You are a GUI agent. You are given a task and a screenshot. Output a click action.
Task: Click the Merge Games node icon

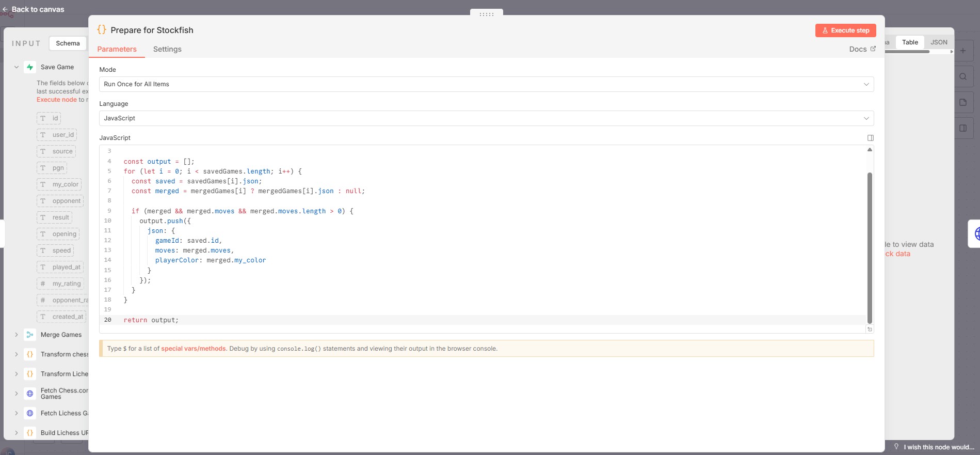[30, 335]
